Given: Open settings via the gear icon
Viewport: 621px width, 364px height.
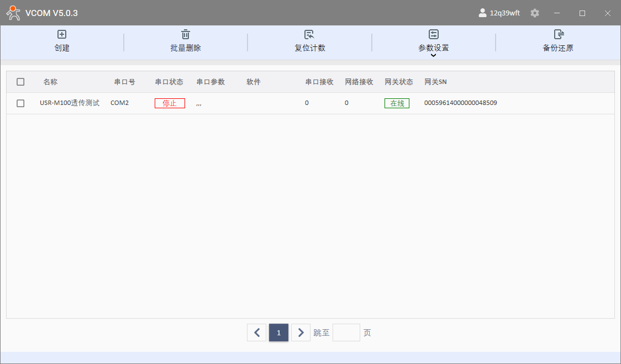Looking at the screenshot, I should pyautogui.click(x=535, y=13).
